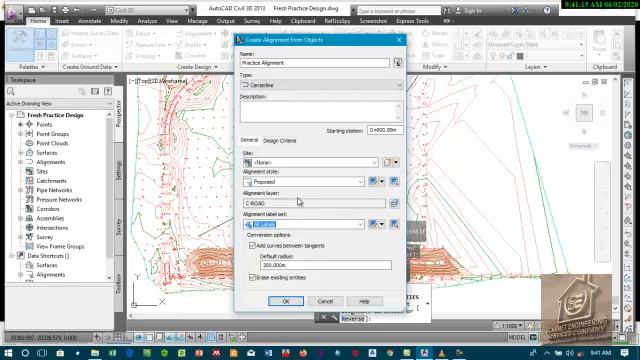The height and width of the screenshot is (360, 640).
Task: Click OK to create the alignment
Action: click(286, 301)
